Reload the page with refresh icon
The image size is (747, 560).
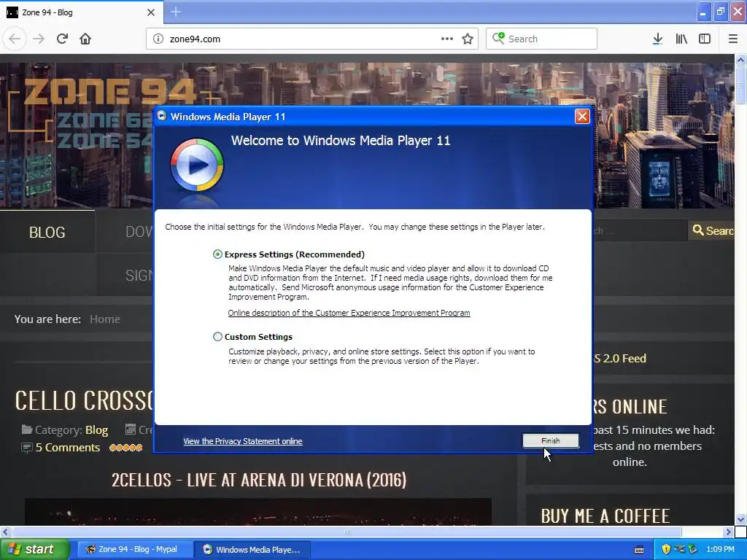click(x=62, y=39)
